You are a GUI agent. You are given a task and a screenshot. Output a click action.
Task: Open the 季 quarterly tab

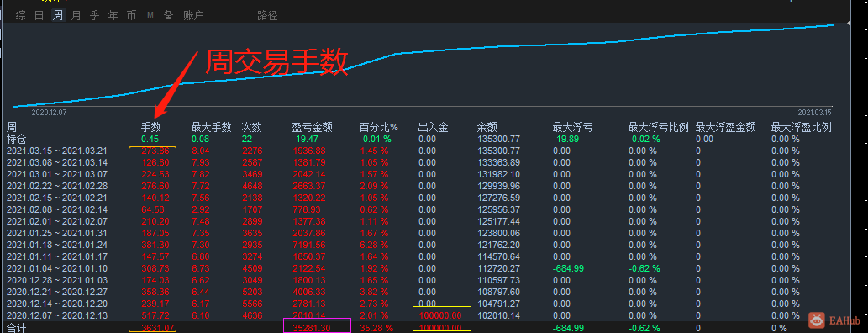95,15
